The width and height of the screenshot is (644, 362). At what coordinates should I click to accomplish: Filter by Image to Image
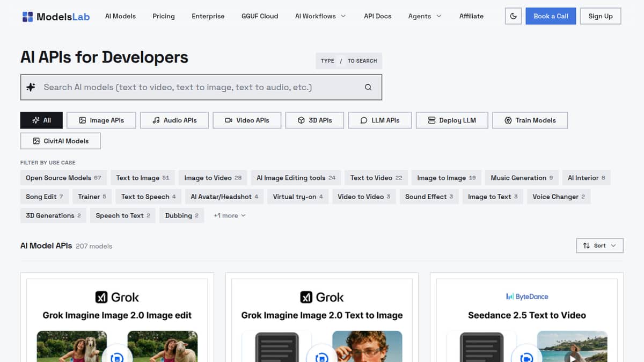pyautogui.click(x=447, y=178)
